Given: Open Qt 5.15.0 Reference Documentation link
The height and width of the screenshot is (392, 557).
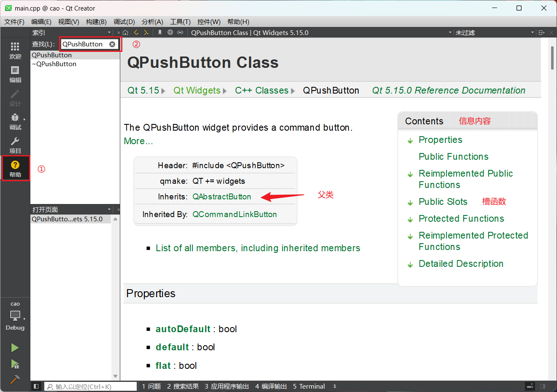Looking at the screenshot, I should 449,90.
